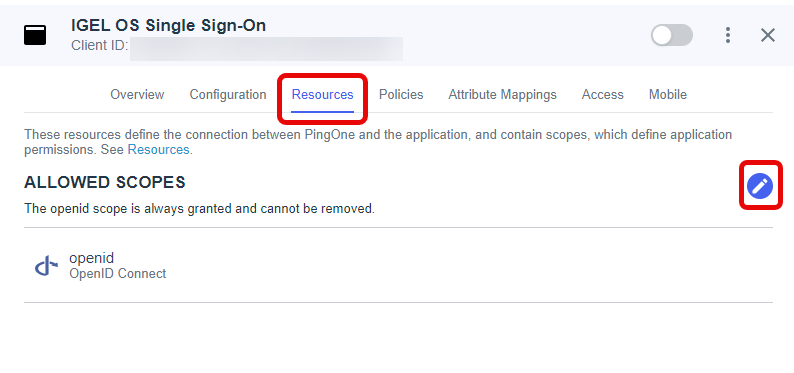
Task: Switch to the Access tab
Action: coord(603,95)
